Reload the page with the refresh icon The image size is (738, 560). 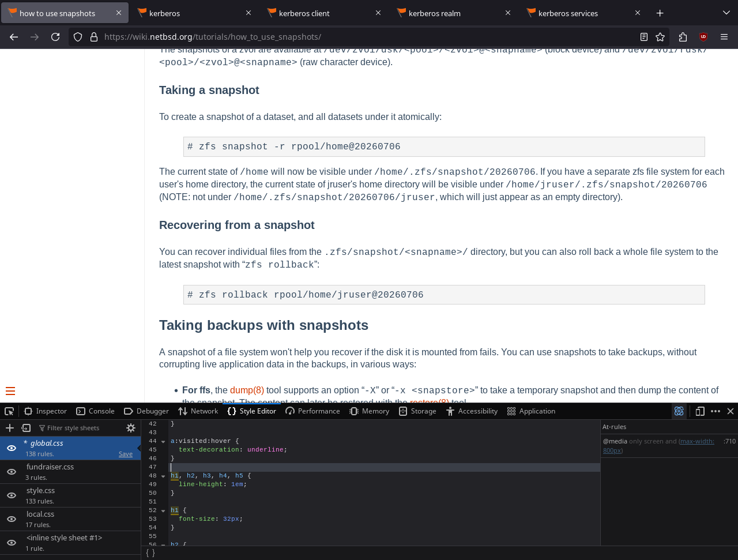(x=55, y=37)
